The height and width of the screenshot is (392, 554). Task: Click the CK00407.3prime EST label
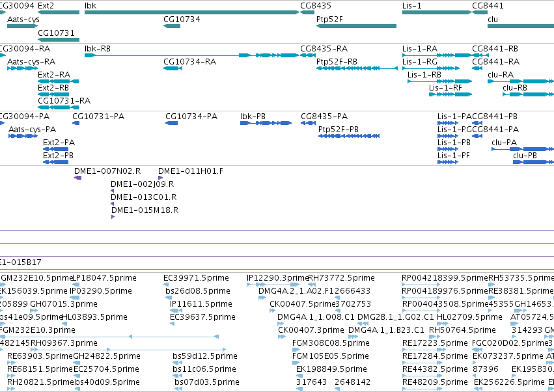[311, 330]
